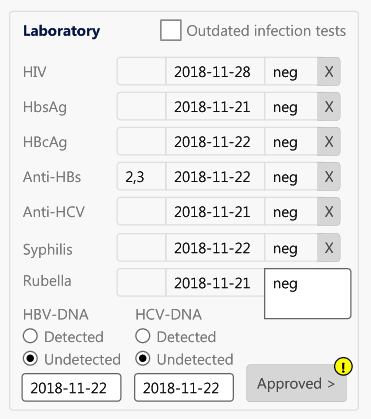Click the Approved > button
This screenshot has height=419, width=371.
[296, 383]
